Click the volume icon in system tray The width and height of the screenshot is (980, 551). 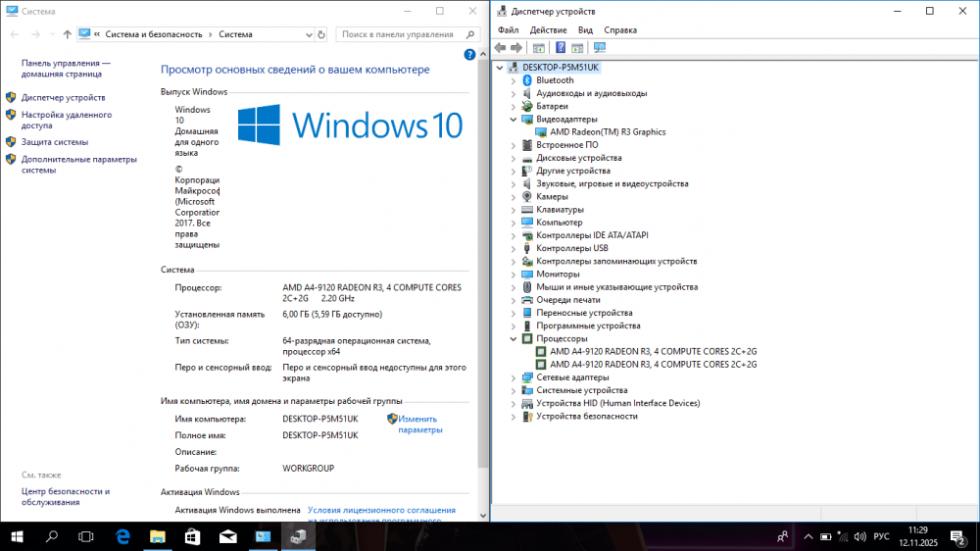(x=860, y=536)
